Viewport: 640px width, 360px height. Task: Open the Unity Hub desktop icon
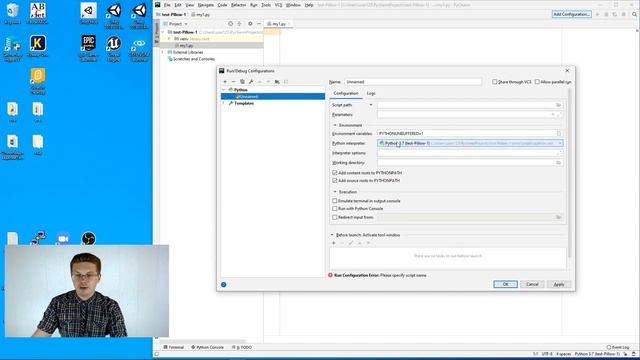click(89, 13)
